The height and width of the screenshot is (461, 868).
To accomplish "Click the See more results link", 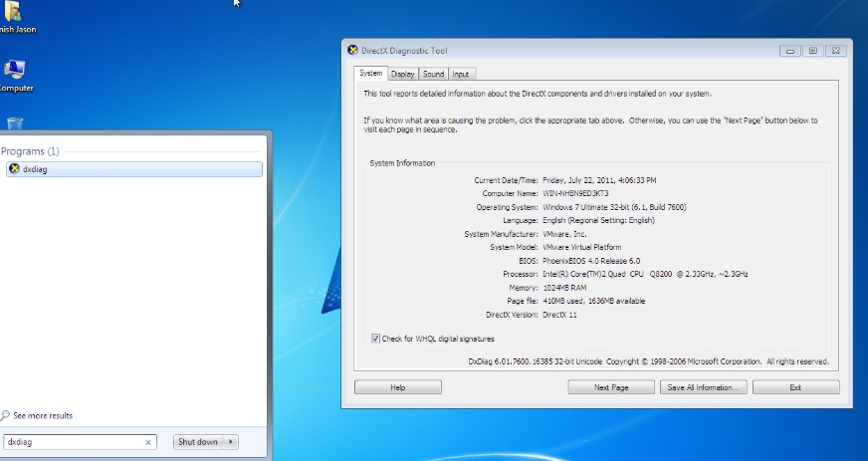I will pyautogui.click(x=43, y=415).
